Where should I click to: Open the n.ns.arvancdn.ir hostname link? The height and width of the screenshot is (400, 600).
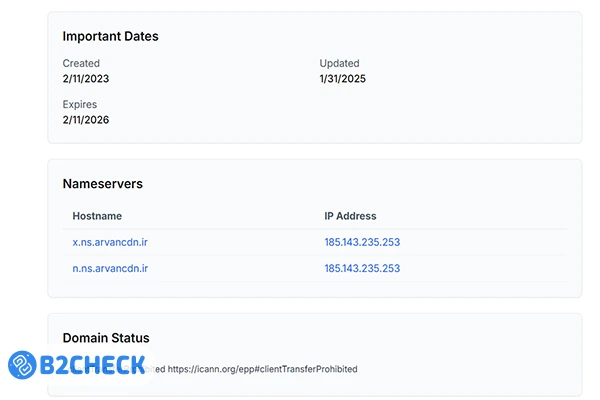pos(110,268)
